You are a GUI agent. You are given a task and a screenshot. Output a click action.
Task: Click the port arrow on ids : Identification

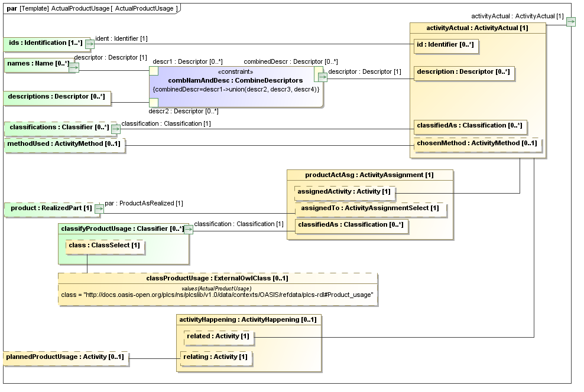(x=90, y=44)
